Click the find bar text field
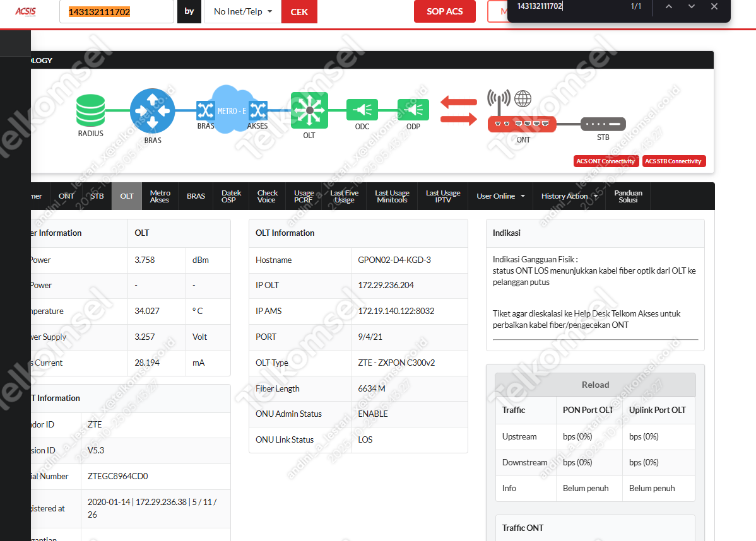Viewport: 756px width, 541px height. coord(569,6)
